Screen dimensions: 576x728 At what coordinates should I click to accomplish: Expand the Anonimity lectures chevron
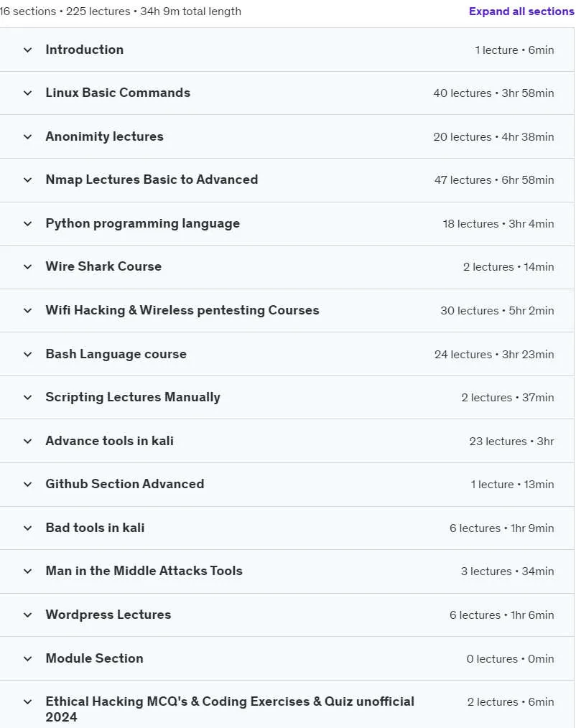(x=28, y=136)
